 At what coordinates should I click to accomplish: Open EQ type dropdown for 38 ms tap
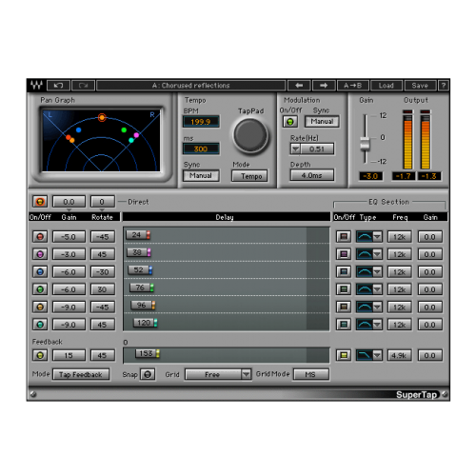tap(377, 254)
